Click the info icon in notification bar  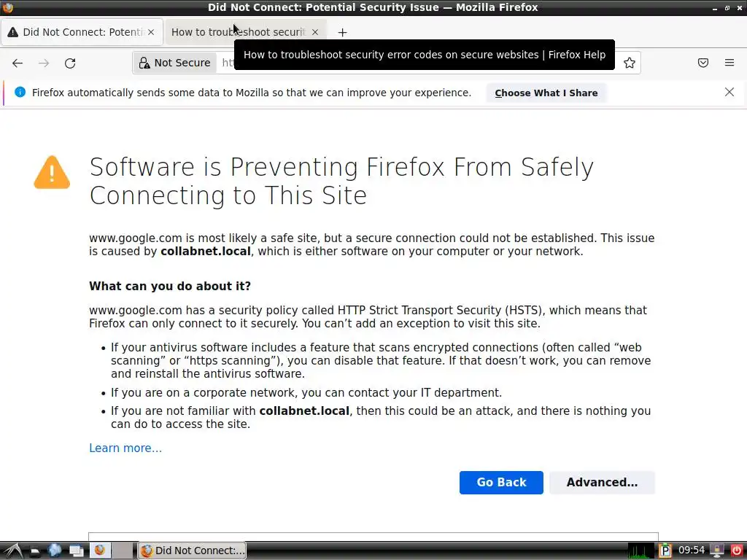point(20,92)
